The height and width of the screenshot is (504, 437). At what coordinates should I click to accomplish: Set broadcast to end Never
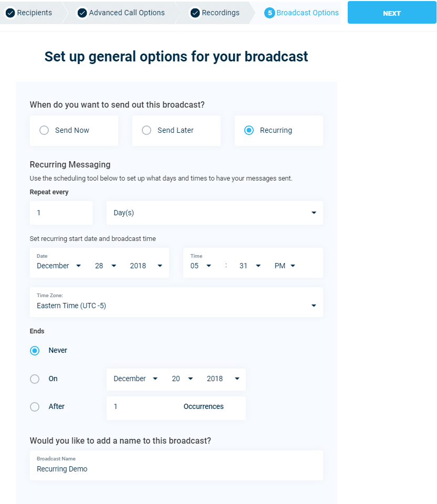(x=35, y=350)
